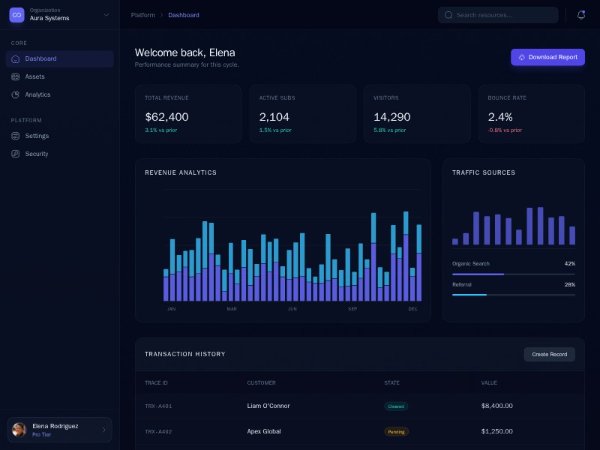Click the Pending status badge
Viewport: 600px width, 450px height.
396,432
